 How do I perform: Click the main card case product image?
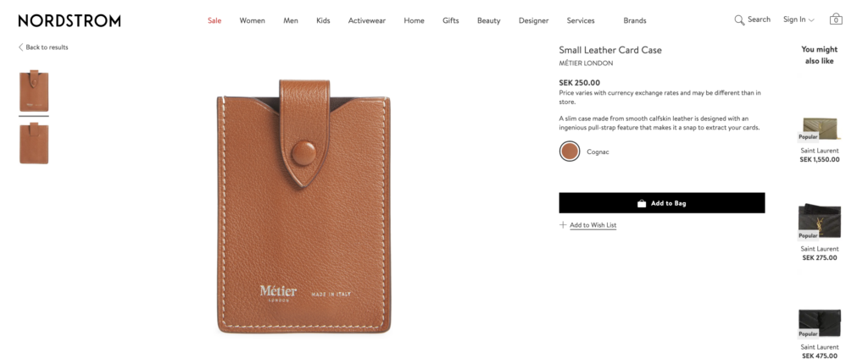tap(303, 206)
